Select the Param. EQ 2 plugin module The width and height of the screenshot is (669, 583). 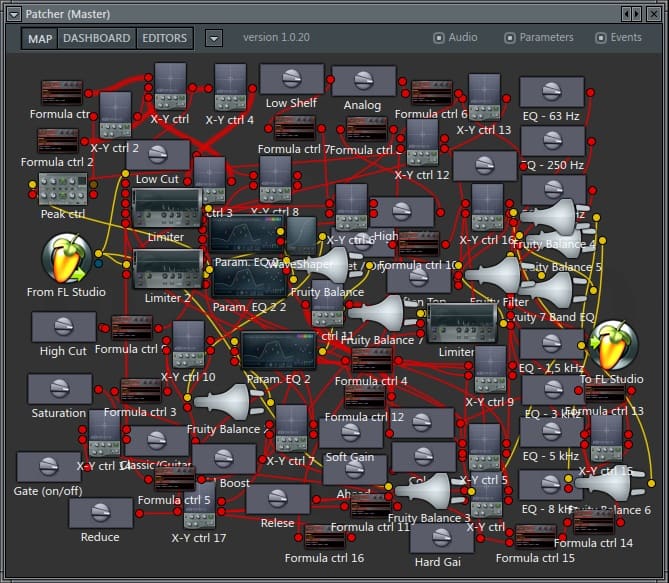click(x=279, y=351)
